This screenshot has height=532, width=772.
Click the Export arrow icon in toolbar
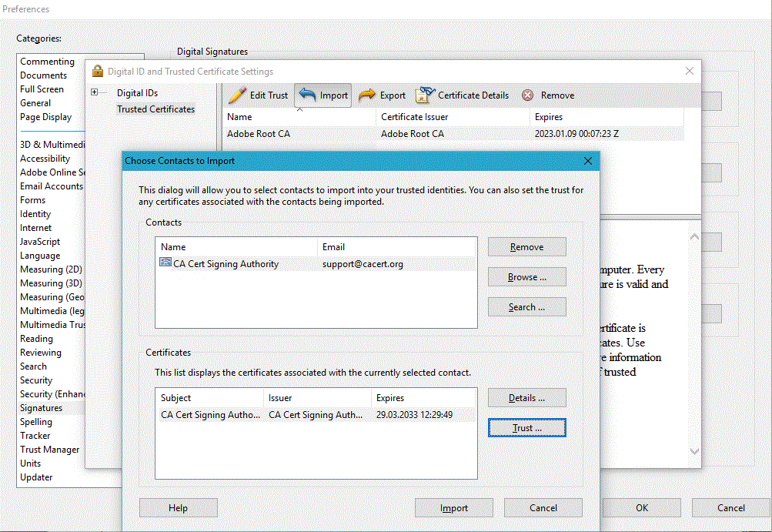point(368,95)
